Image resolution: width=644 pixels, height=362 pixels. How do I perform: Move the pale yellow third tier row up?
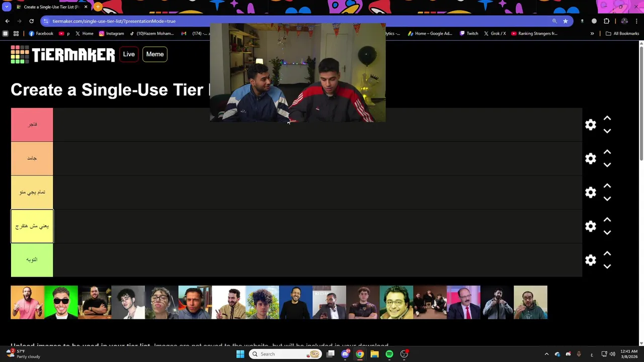[607, 186]
